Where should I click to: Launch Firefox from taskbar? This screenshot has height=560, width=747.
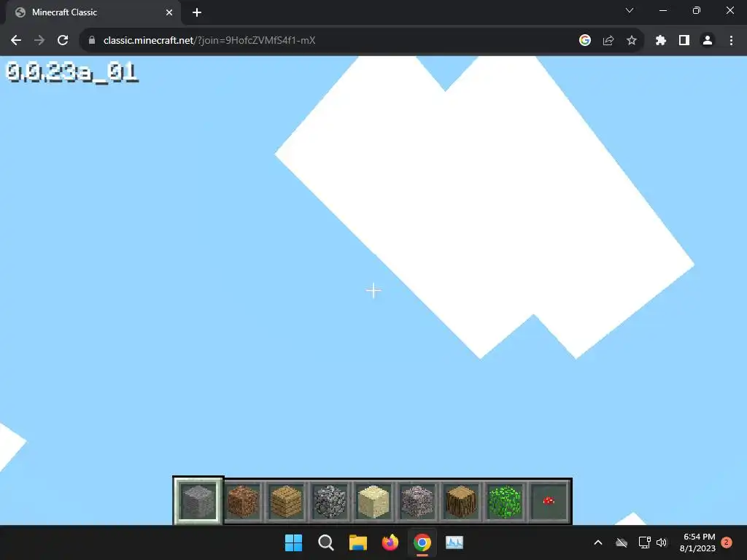(390, 542)
